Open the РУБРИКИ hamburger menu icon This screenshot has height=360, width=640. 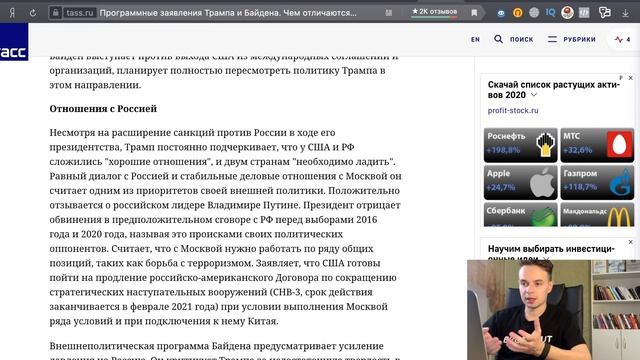tap(552, 39)
